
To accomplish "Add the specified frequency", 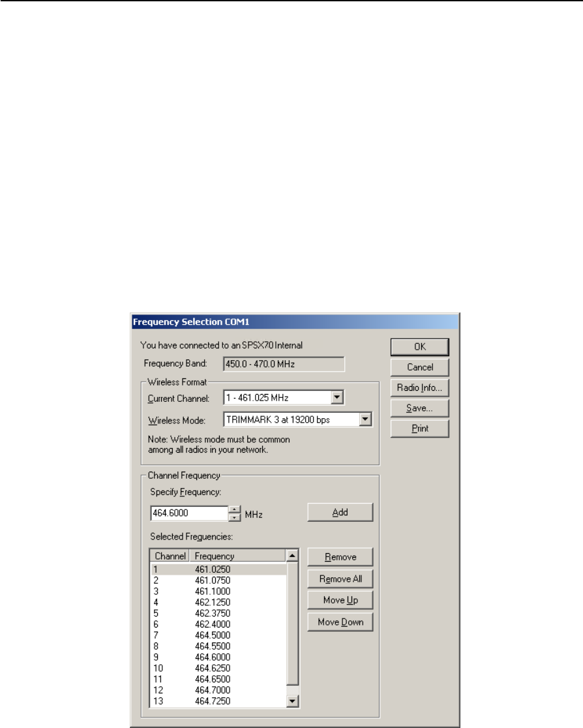I will pos(340,513).
